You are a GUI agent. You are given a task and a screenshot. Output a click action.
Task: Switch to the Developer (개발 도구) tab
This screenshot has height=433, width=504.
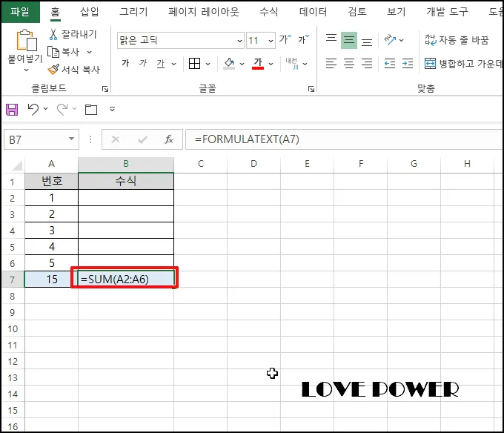[x=447, y=12]
